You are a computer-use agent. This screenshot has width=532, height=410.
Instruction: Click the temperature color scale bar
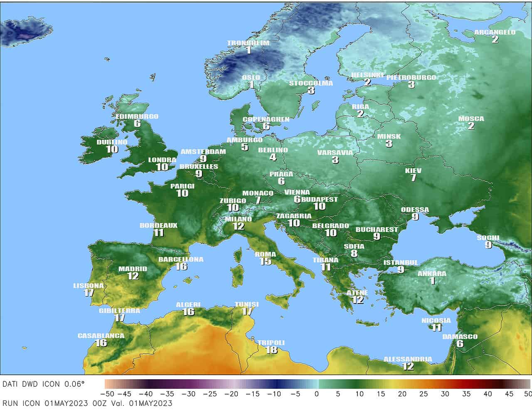tap(318, 383)
